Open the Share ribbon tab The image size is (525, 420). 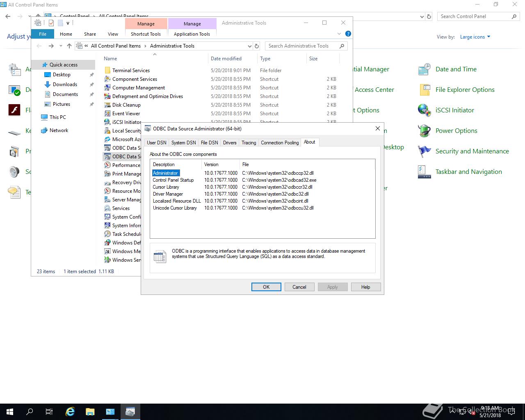click(90, 34)
